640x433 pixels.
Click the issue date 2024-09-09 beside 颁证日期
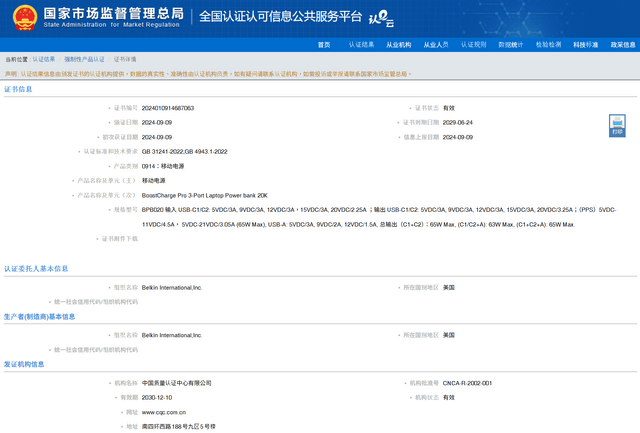pos(157,123)
